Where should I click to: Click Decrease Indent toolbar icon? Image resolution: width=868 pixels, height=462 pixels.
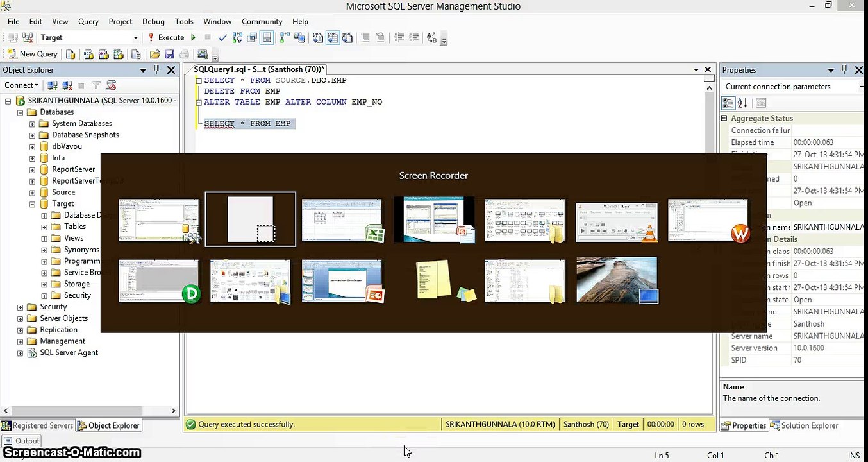(399, 38)
